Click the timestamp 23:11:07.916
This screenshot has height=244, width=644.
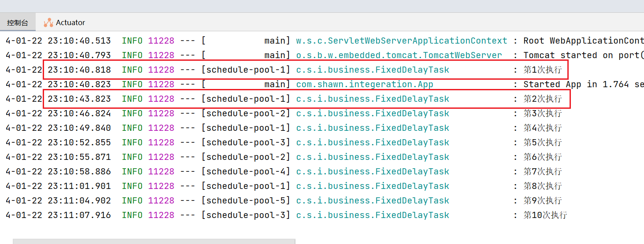point(79,215)
